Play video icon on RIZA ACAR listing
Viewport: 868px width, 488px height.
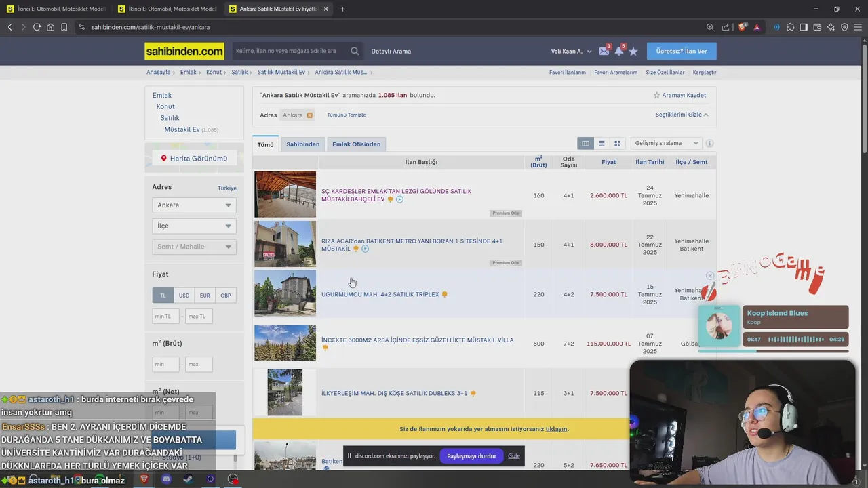[365, 249]
